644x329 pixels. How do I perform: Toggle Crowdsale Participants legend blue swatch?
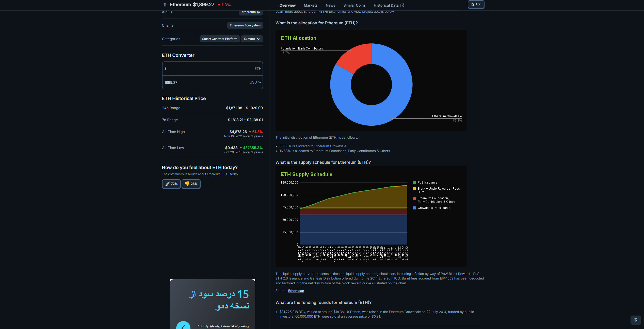(414, 208)
